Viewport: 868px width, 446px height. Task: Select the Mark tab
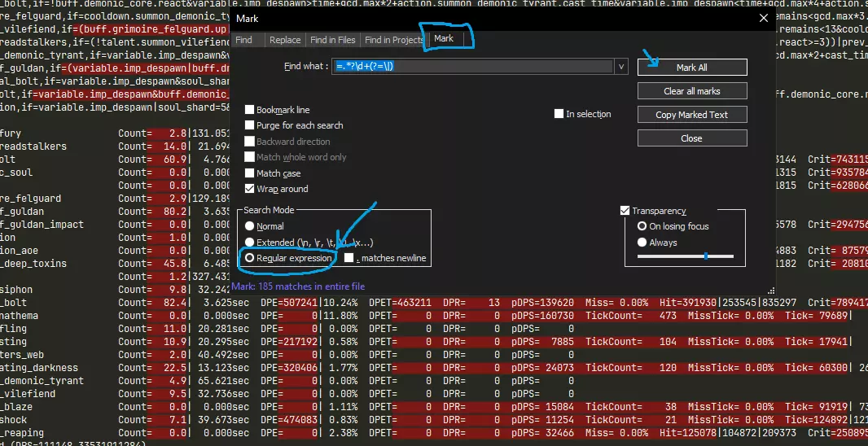[x=444, y=39]
